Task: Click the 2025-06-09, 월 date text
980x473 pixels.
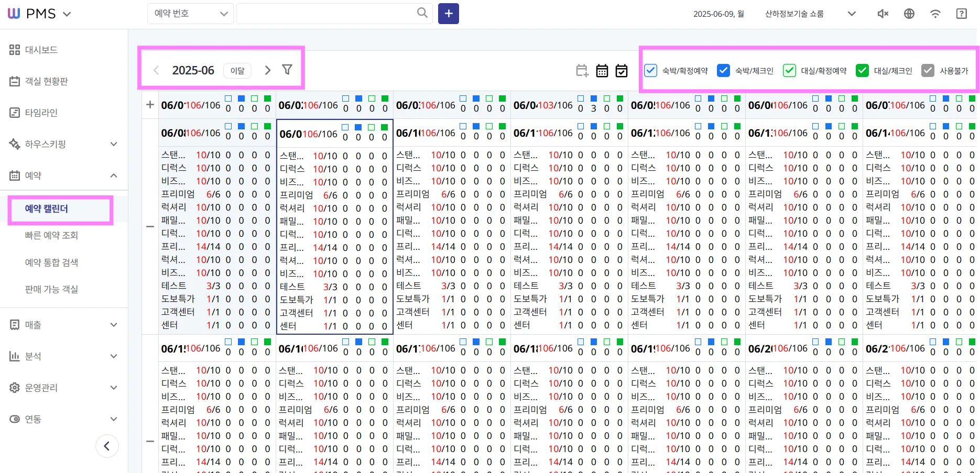Action: coord(718,14)
